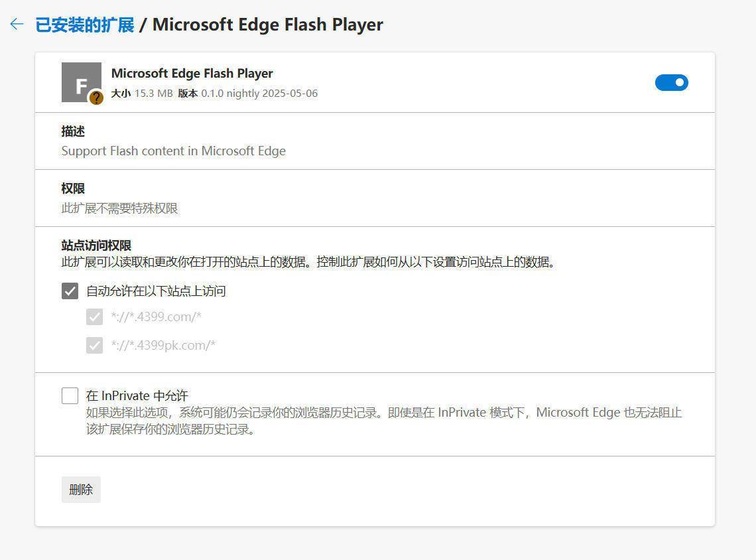Uncheck 自动允许在以下站点上访问 checkbox
Viewport: 756px width, 560px height.
pos(70,291)
